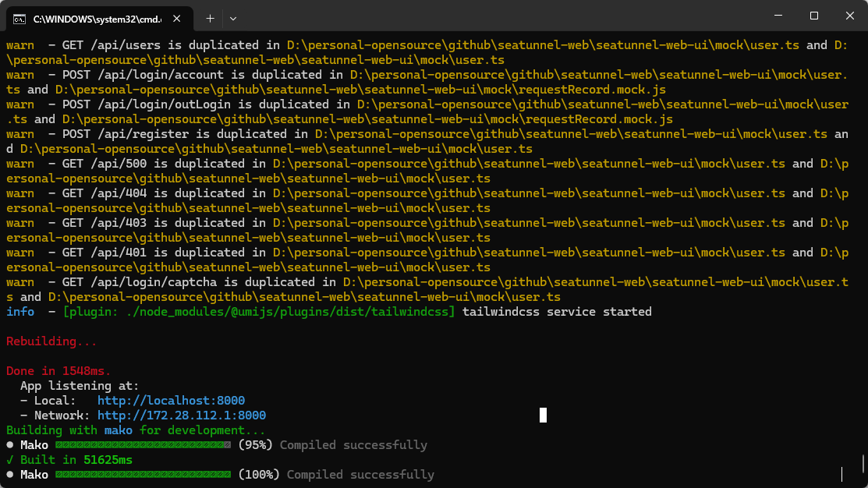The width and height of the screenshot is (868, 488).
Task: Click the Done in 1548ms. line
Action: point(58,371)
